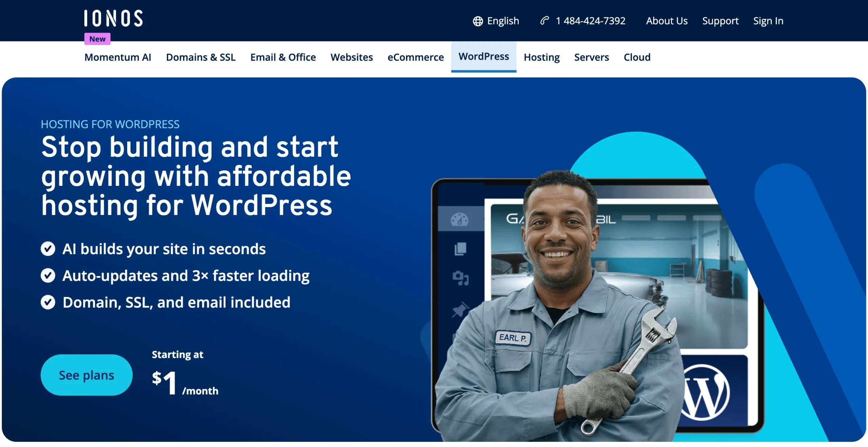Open the Websites menu
The height and width of the screenshot is (447, 868).
pos(352,57)
